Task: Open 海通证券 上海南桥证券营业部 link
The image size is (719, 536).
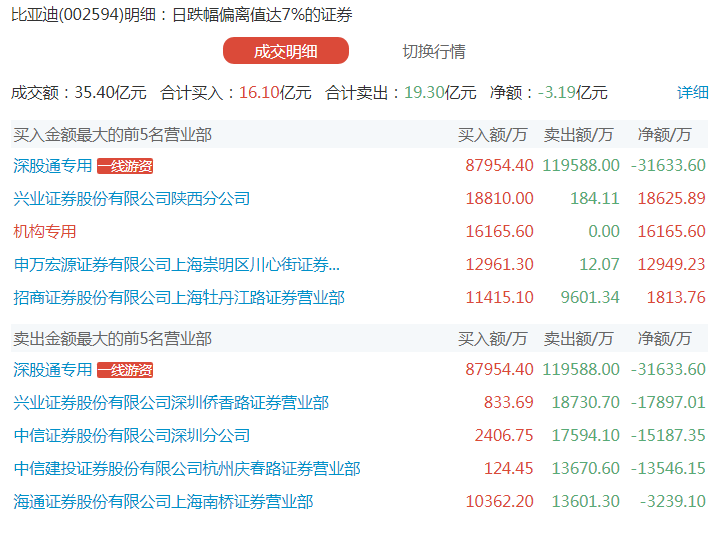Action: (163, 502)
